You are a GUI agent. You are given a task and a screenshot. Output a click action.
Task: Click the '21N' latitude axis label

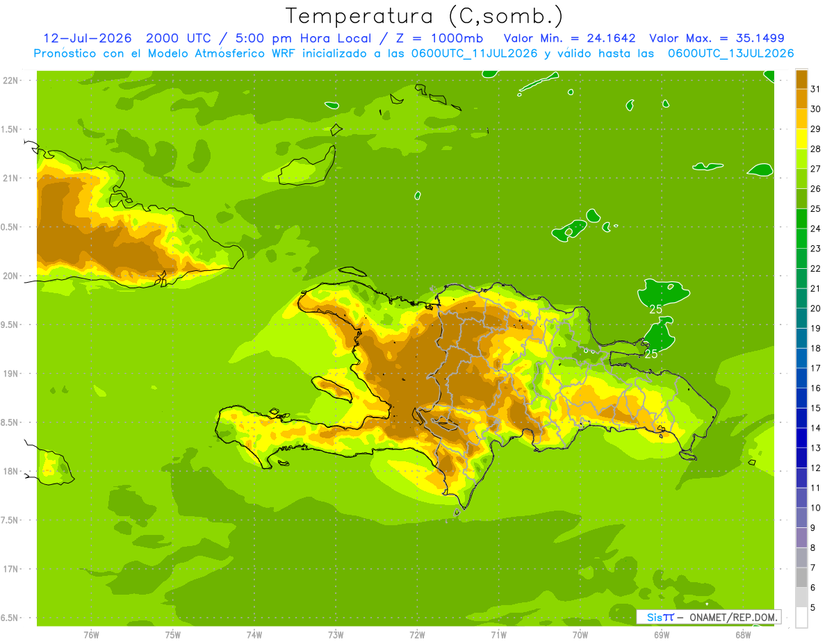coord(10,178)
